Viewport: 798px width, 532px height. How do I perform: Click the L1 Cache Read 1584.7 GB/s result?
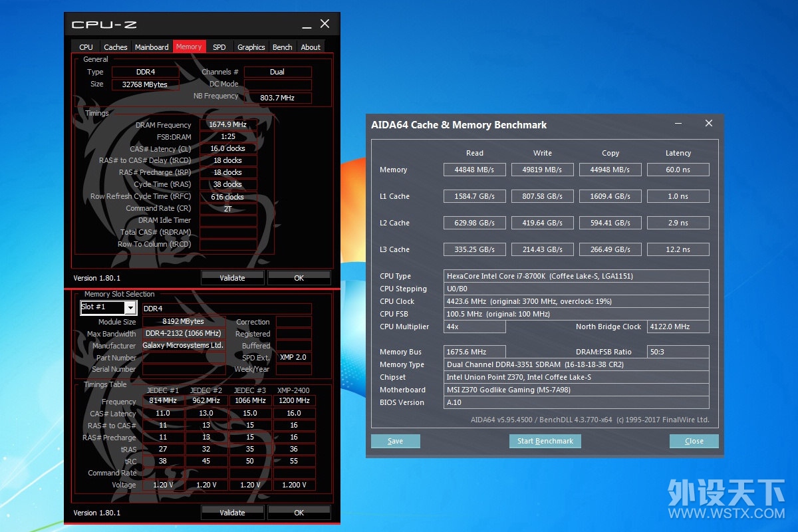[x=475, y=196]
